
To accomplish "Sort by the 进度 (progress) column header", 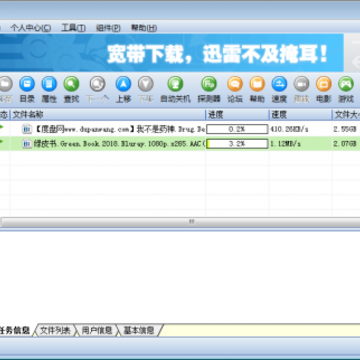I will point(237,115).
